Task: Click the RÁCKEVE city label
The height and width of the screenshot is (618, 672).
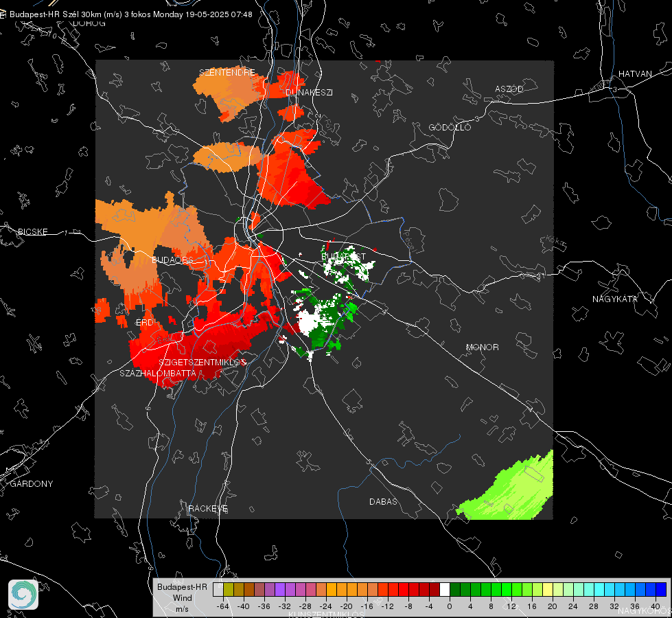Action: pyautogui.click(x=208, y=508)
